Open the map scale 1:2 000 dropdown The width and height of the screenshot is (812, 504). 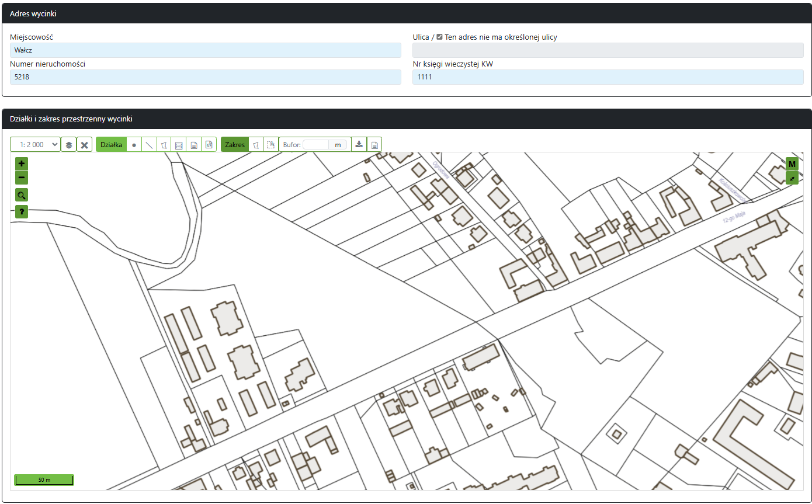point(35,145)
